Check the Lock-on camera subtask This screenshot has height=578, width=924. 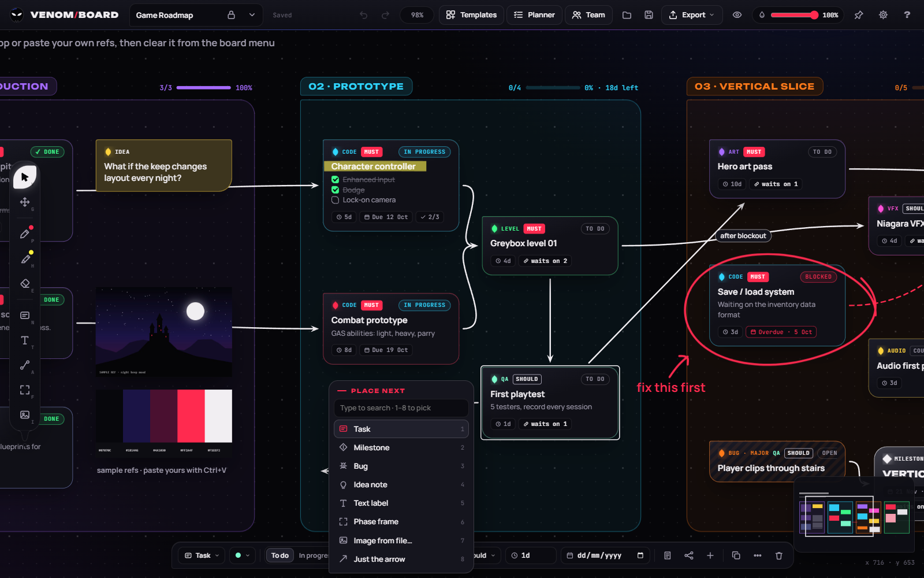(335, 200)
